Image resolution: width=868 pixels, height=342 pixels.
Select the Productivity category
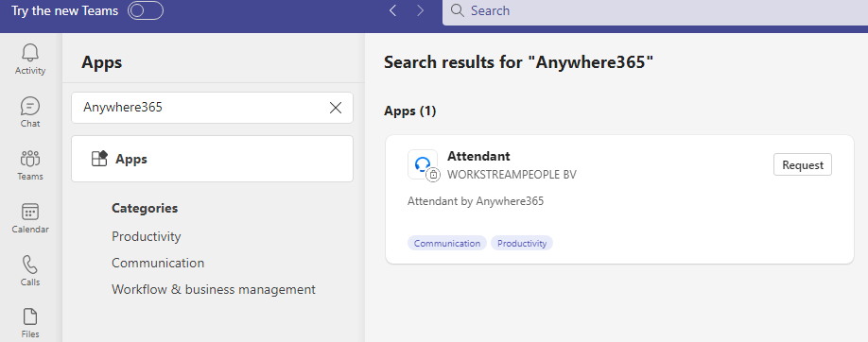click(147, 236)
